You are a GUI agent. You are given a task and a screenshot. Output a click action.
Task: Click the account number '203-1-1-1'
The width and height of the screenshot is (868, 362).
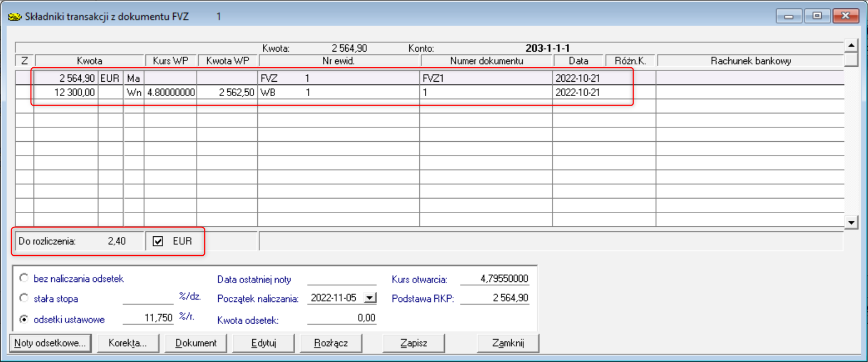pos(547,48)
